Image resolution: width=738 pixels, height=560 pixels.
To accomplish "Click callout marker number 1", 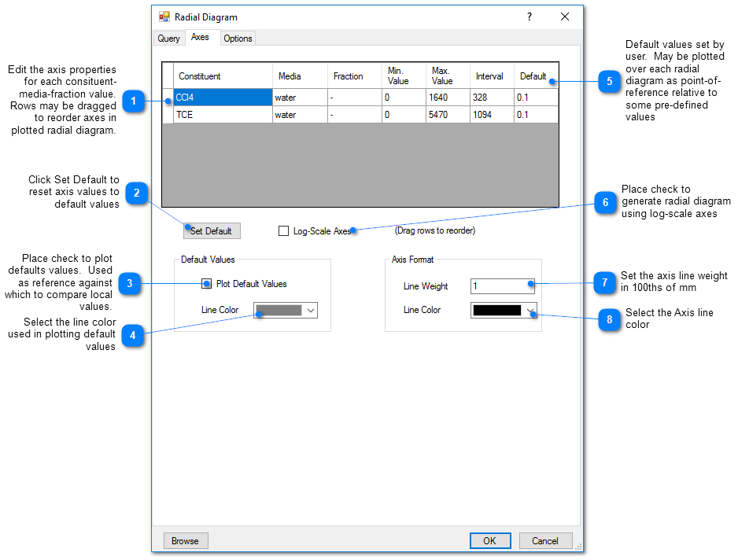I will click(134, 101).
